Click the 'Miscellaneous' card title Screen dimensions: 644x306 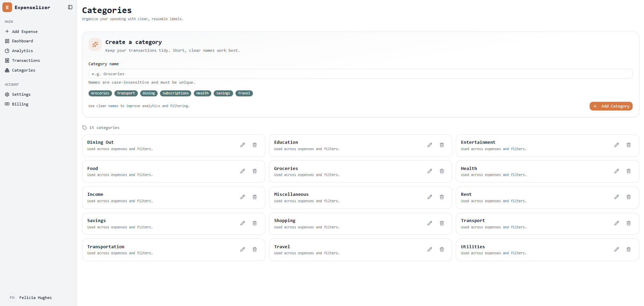[x=291, y=194]
